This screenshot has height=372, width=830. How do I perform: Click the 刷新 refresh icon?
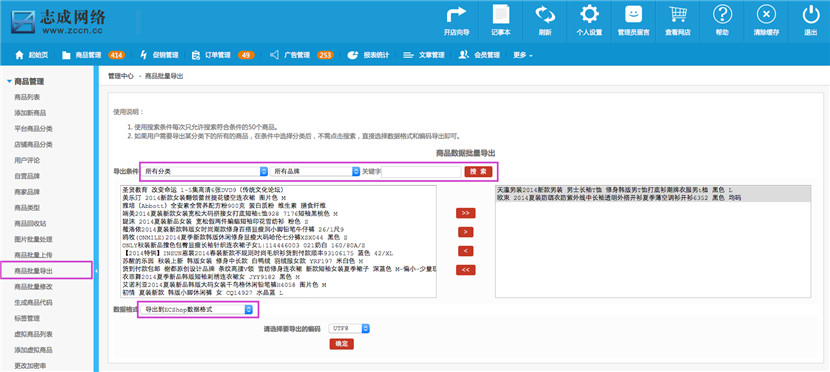pyautogui.click(x=545, y=21)
